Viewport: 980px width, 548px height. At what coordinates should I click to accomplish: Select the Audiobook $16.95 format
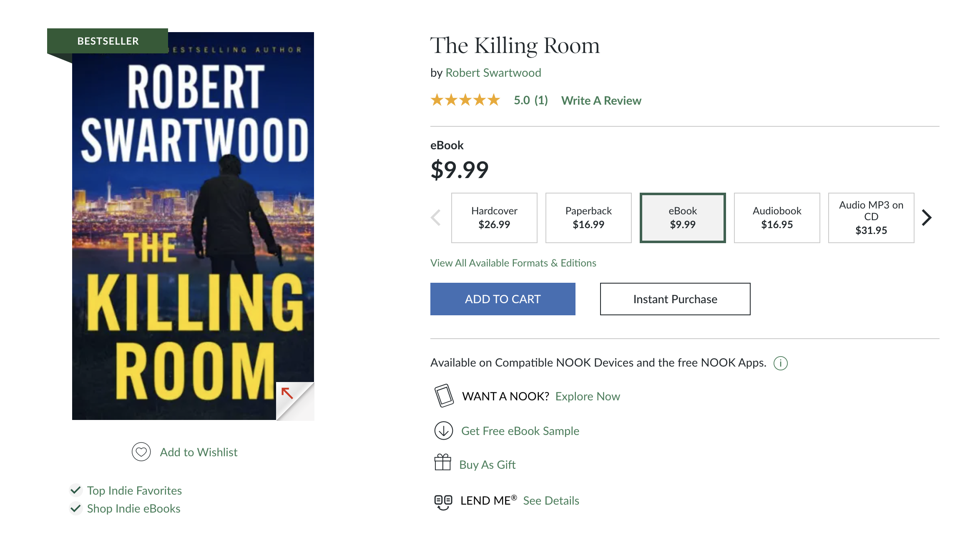click(777, 218)
